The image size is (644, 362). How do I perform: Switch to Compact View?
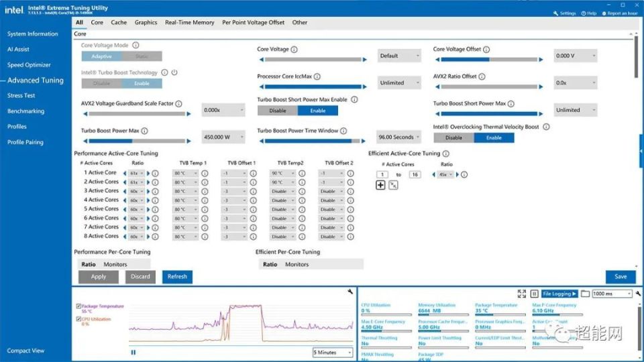[25, 351]
